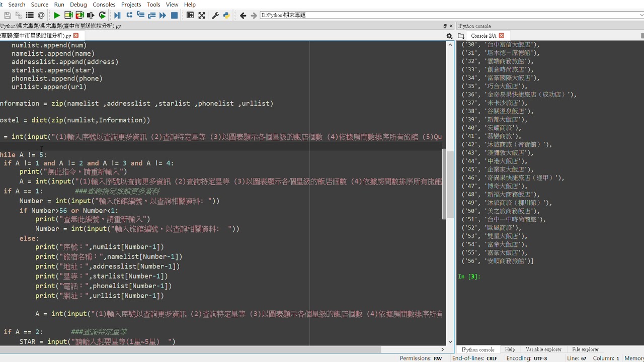Click console row ('30', '台中富信大飯店')

pyautogui.click(x=500, y=45)
